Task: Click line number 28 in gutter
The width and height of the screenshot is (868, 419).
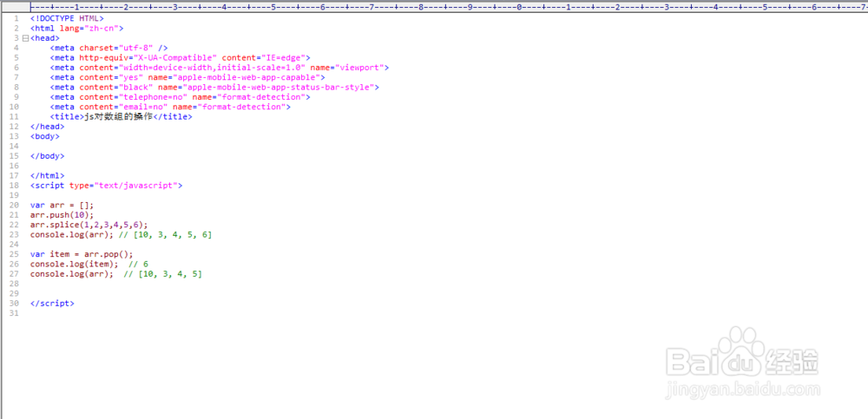Action: (x=15, y=284)
